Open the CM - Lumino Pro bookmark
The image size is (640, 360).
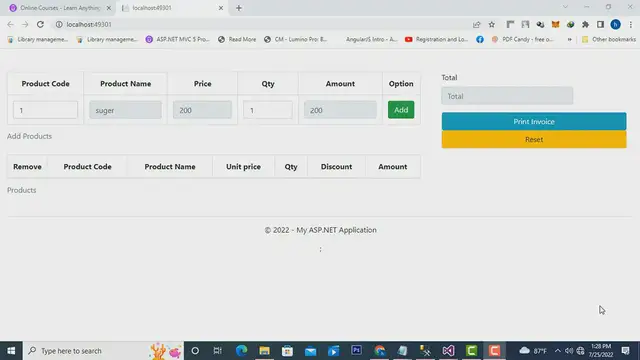296,39
